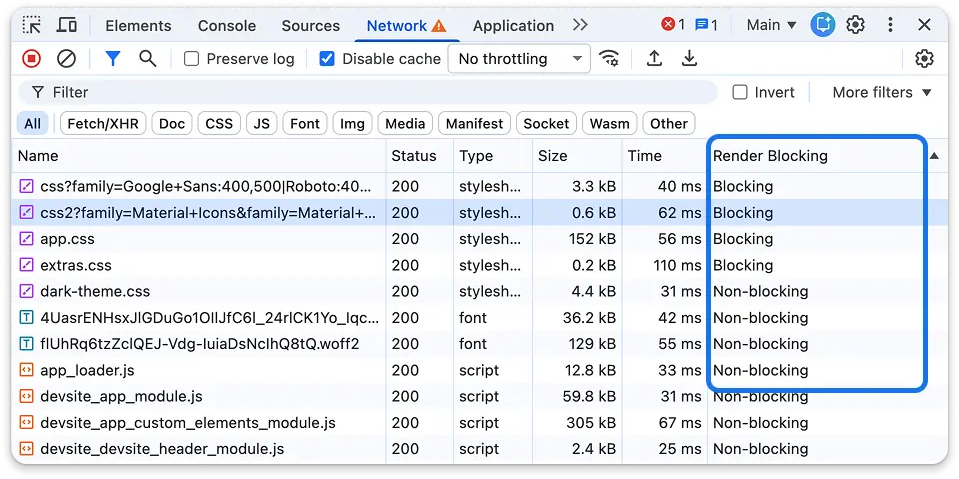Click the font icon beside flUhRq6tzZclQEJ woff2 file
The height and width of the screenshot is (479, 959).
tap(26, 344)
